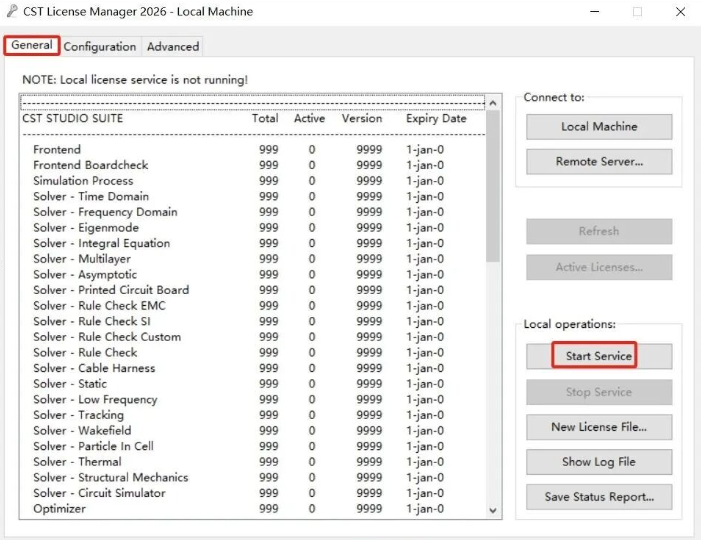Click the scroll up arrow in license list

click(x=492, y=102)
